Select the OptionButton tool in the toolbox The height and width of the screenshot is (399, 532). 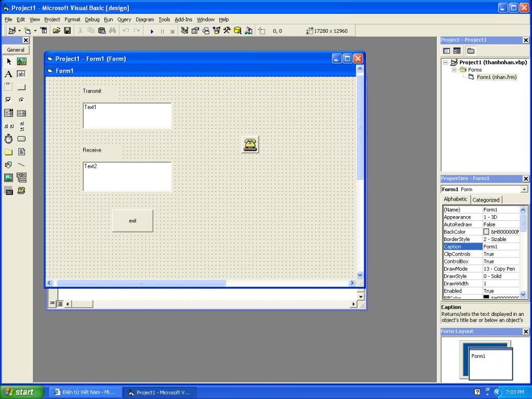22,100
